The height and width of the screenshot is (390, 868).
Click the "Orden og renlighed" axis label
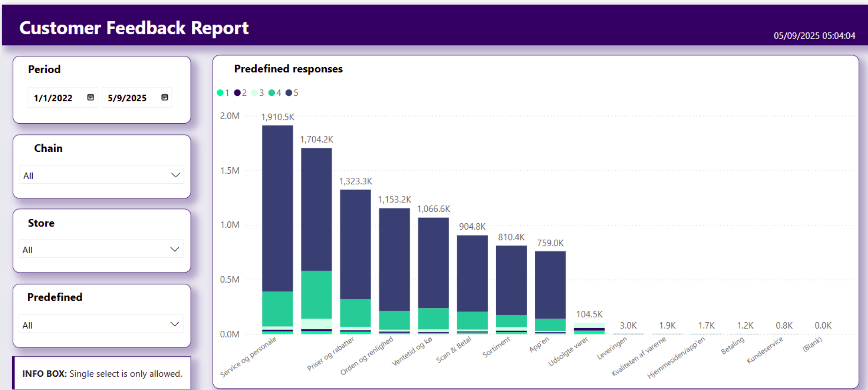(366, 356)
